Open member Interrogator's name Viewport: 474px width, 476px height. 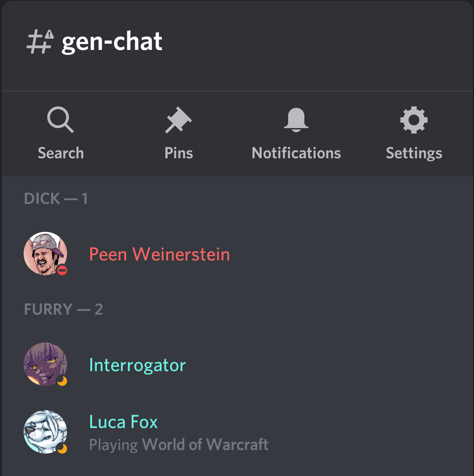137,365
